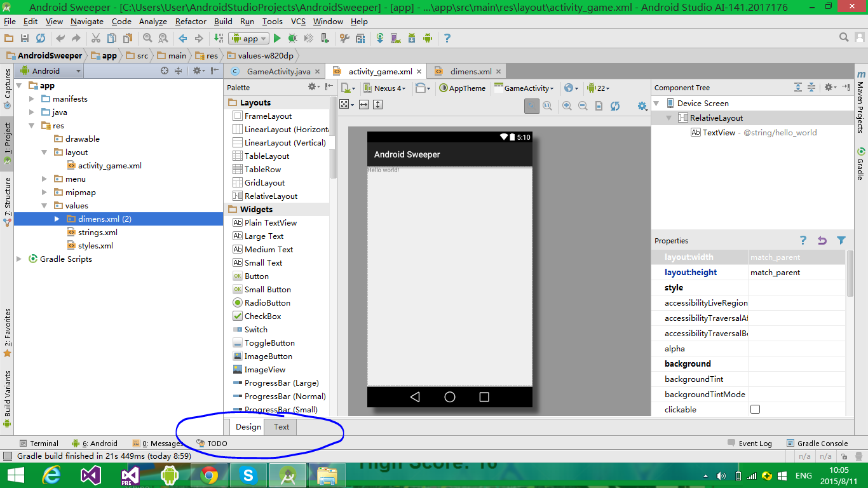The height and width of the screenshot is (488, 868).
Task: Open the API 22 version dropdown
Action: (x=599, y=88)
